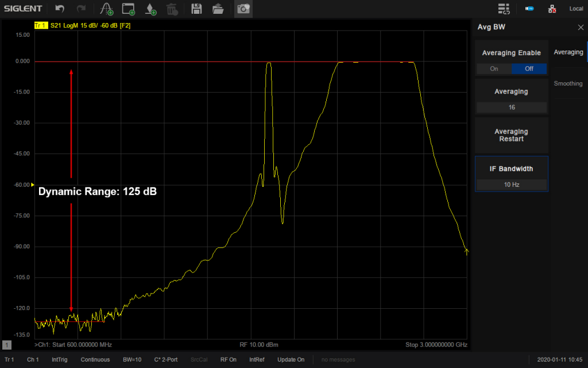This screenshot has height=368, width=588.
Task: Toggle RF On in status bar
Action: pos(229,359)
